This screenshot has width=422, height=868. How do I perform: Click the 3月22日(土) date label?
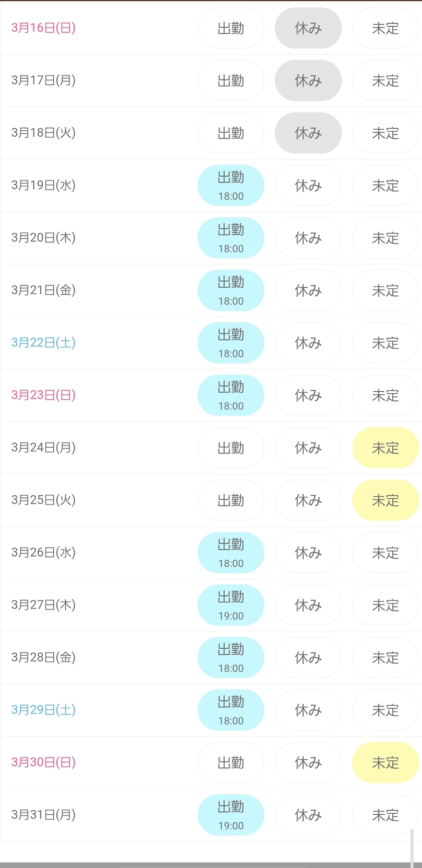pos(43,342)
